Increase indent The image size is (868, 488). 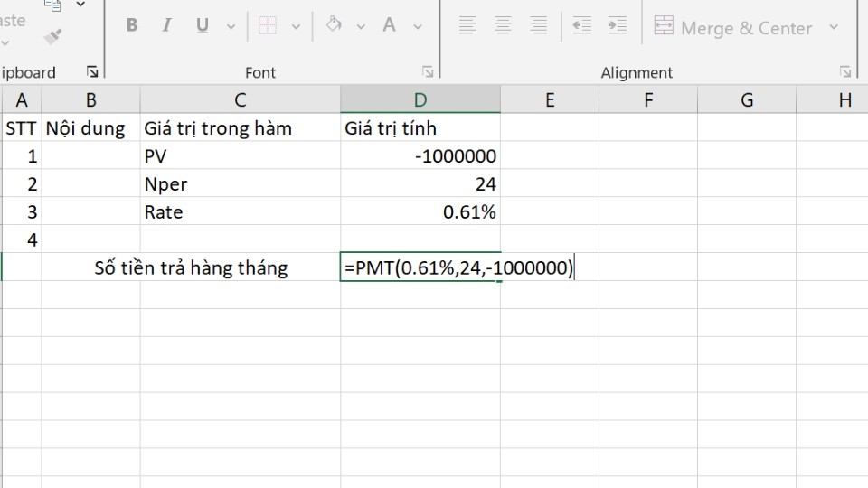click(618, 25)
